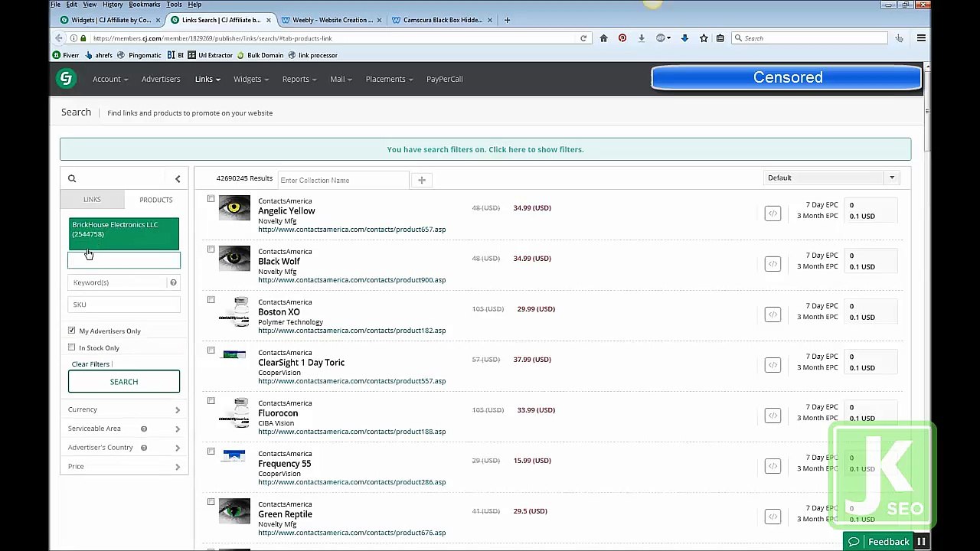Click the bookmark star icon
Image resolution: width=980 pixels, height=551 pixels.
(x=704, y=38)
